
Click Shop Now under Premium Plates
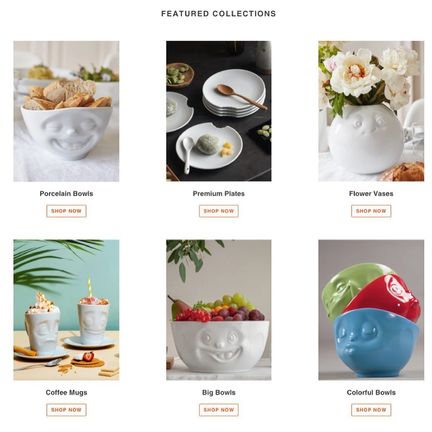click(219, 211)
